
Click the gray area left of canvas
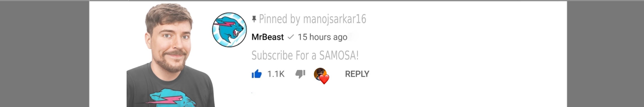(x=45, y=54)
